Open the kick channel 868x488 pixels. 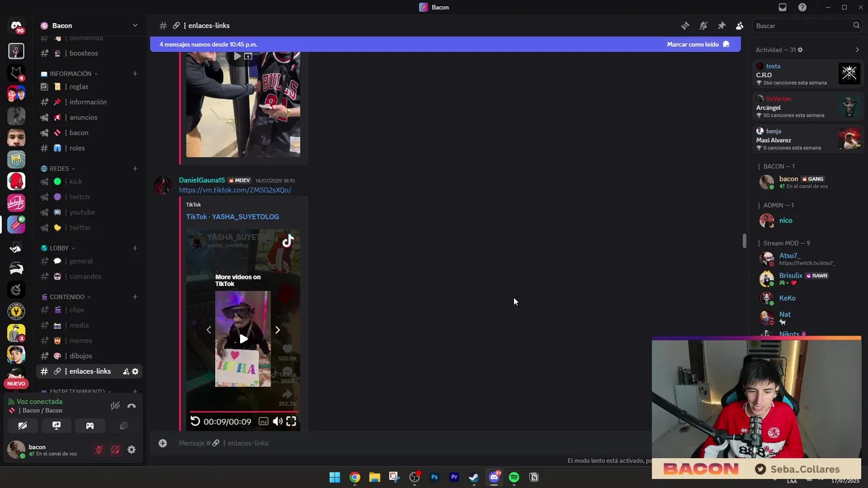(90, 182)
